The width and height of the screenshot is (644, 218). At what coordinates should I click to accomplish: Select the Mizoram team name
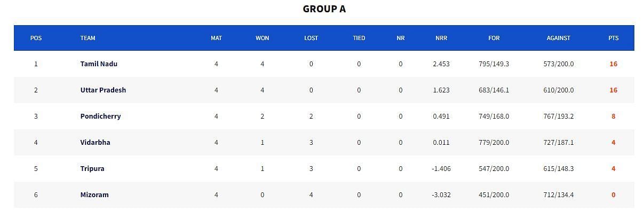tap(94, 194)
